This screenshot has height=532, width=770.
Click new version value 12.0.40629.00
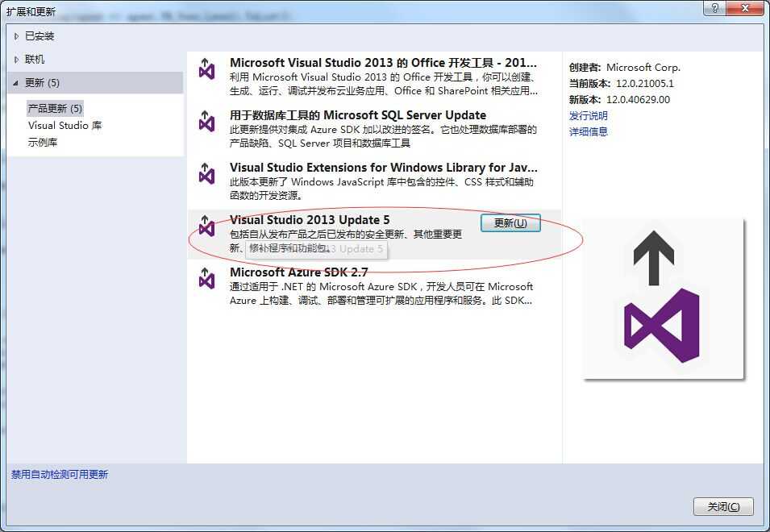click(x=638, y=100)
